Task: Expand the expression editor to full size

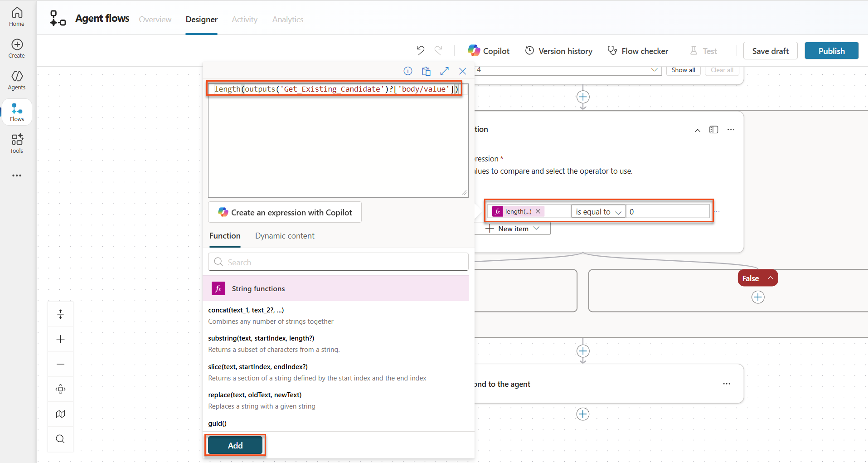Action: point(444,71)
